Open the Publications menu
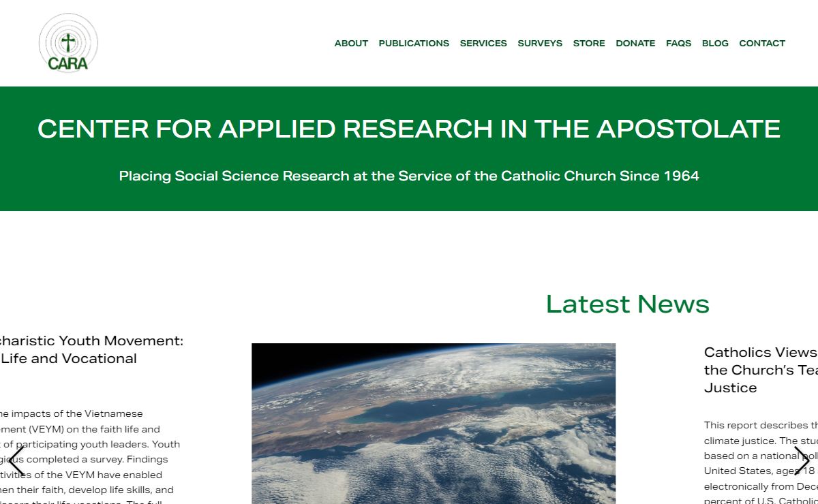 414,44
